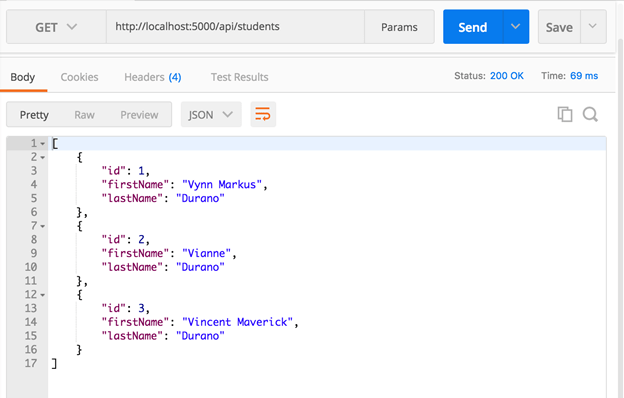This screenshot has height=398, width=624.
Task: Open search in response body
Action: (590, 114)
